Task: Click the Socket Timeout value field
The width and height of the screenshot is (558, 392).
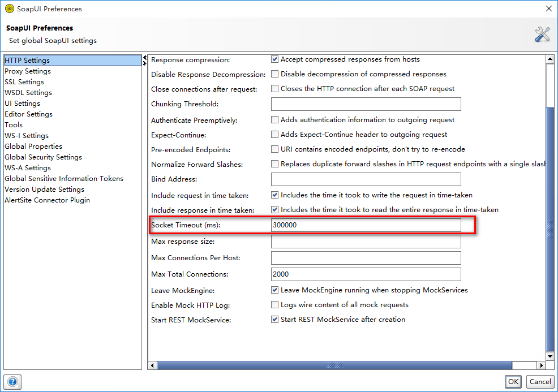Action: [x=366, y=225]
